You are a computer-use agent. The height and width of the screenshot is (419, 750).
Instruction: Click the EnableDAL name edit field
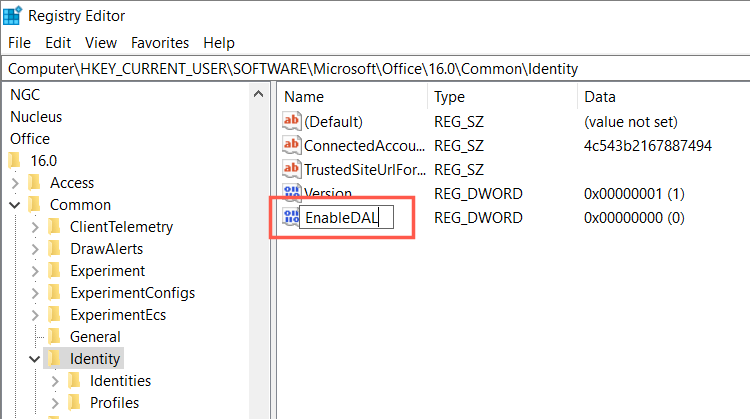point(347,217)
